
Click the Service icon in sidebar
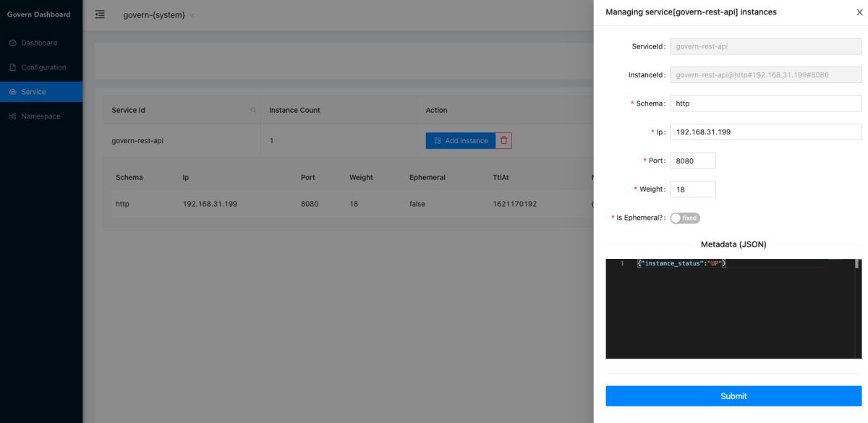pos(12,92)
